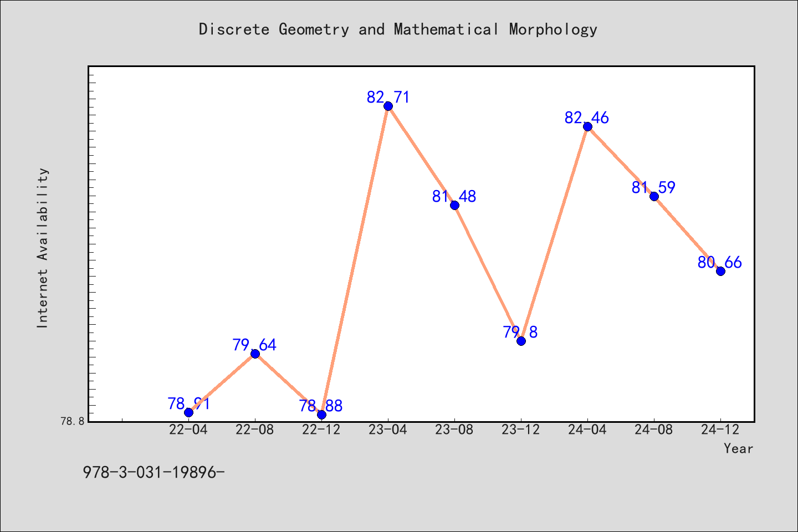Click the 'Internet Availability' y-axis title
Viewport: 798px width, 532px height.
point(43,248)
